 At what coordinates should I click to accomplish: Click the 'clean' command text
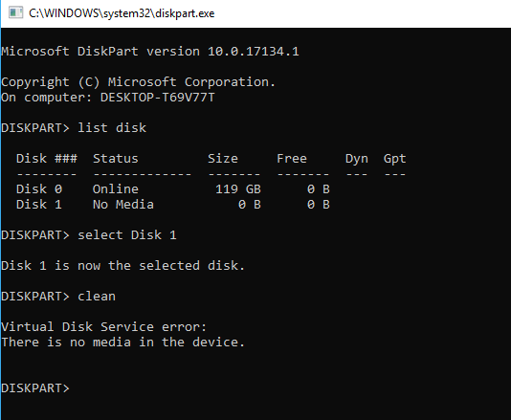[97, 297]
